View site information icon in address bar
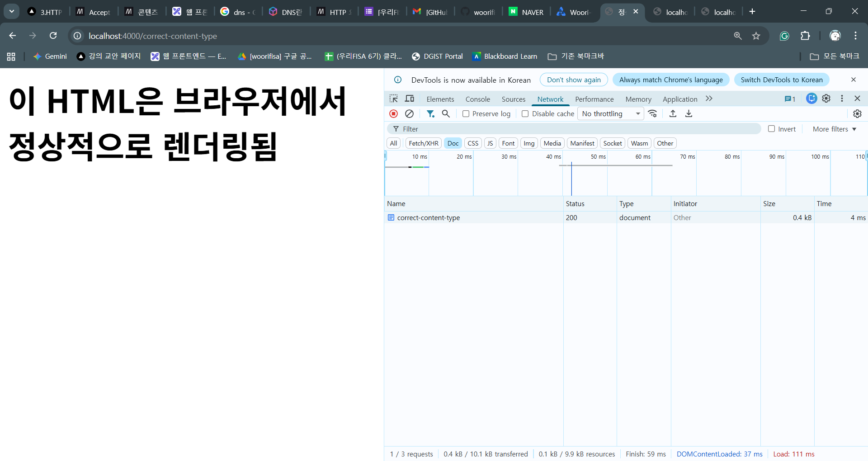868x461 pixels. (x=78, y=36)
